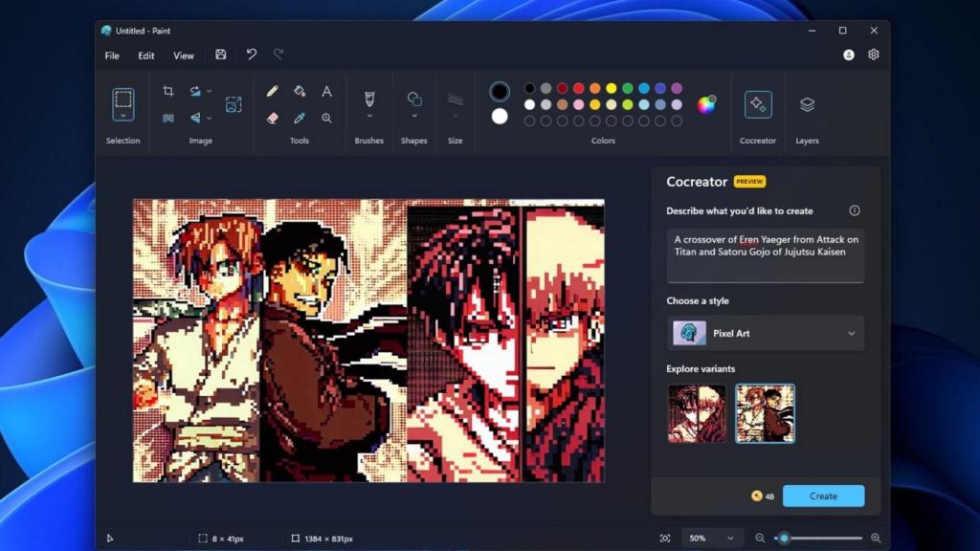Maximize the Paint window
The height and width of the screenshot is (551, 980).
pyautogui.click(x=842, y=31)
